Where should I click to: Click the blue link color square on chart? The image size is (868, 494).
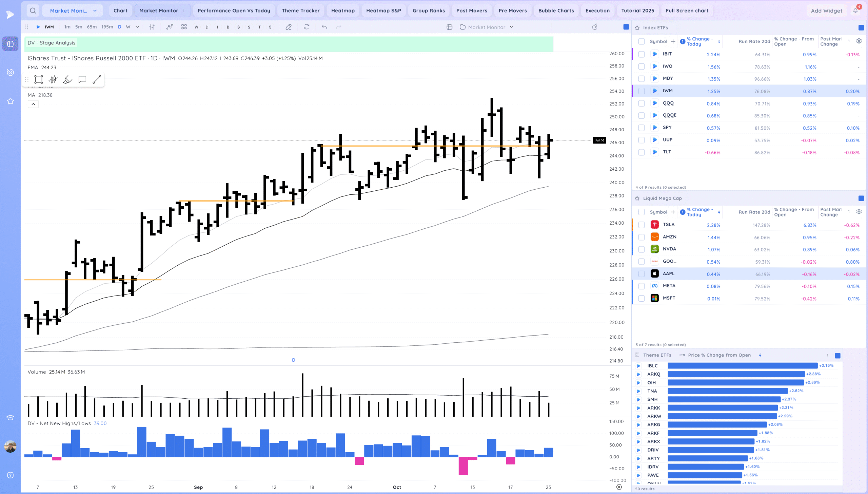point(626,27)
